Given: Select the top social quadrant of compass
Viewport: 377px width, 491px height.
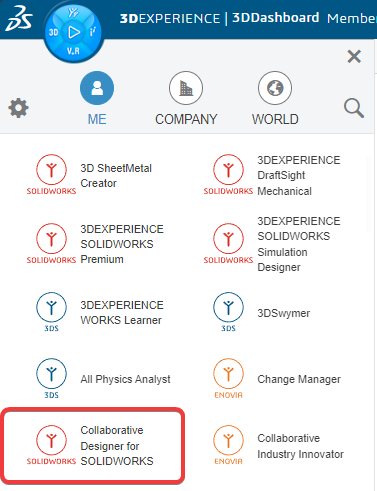Looking at the screenshot, I should click(x=73, y=13).
